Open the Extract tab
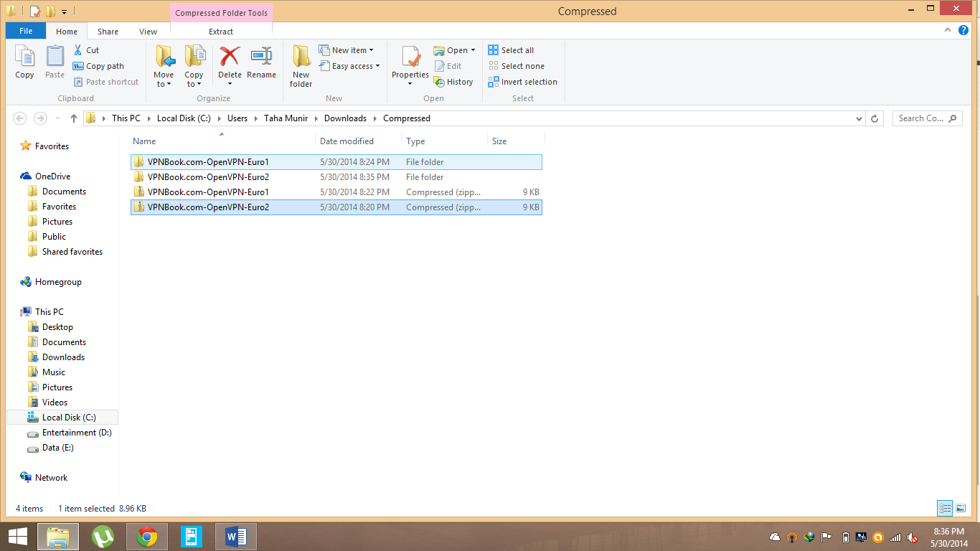This screenshot has width=980, height=551. tap(221, 32)
